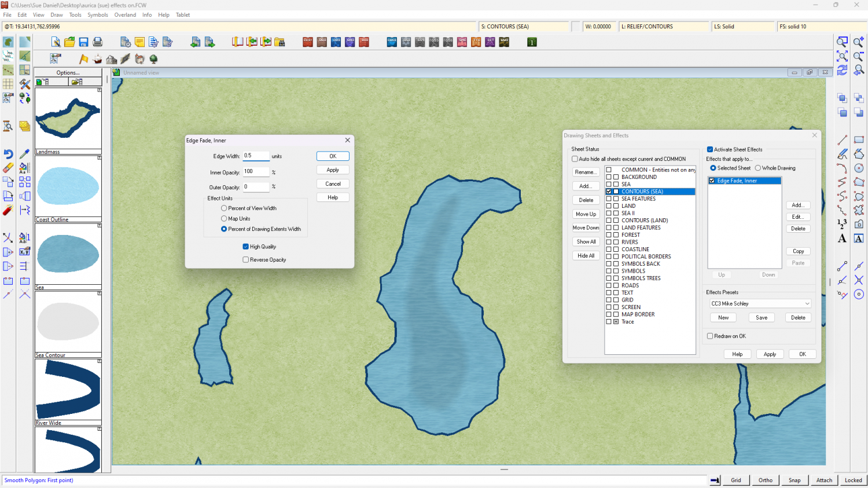Screen dimensions: 868x488
Task: Choose the Whole Drawing radio button
Action: [758, 168]
